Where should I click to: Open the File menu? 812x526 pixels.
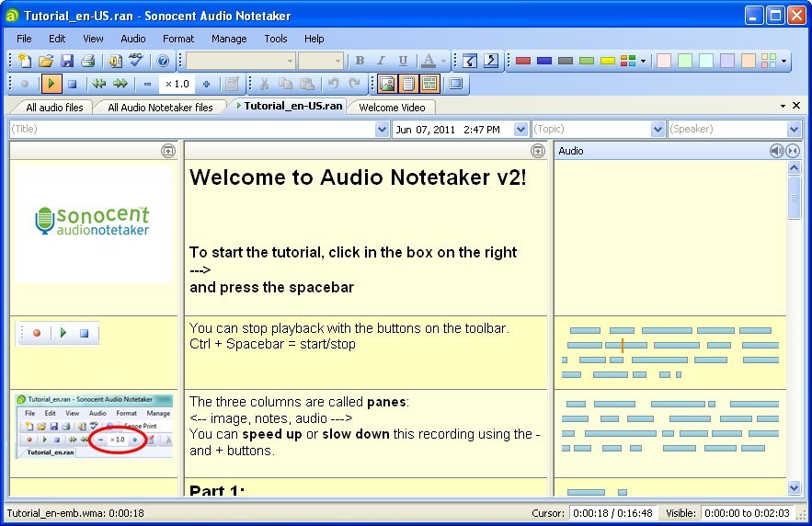pyautogui.click(x=24, y=39)
